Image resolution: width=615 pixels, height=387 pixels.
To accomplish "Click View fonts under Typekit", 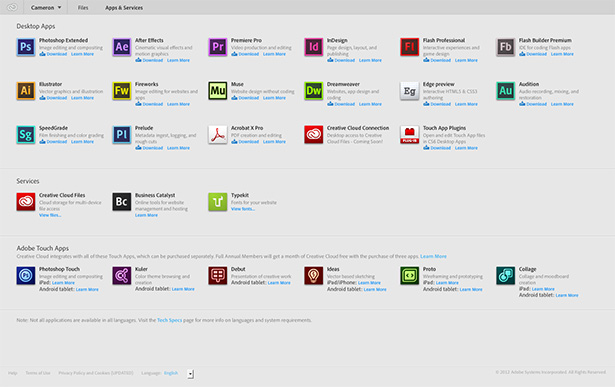I will pyautogui.click(x=243, y=209).
